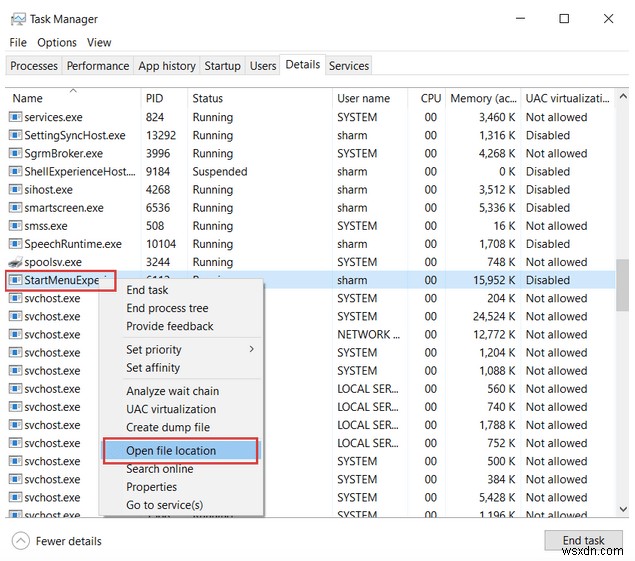This screenshot has height=561, width=635.
Task: Click the StartMenuExperienceHost process icon
Action: (x=15, y=280)
